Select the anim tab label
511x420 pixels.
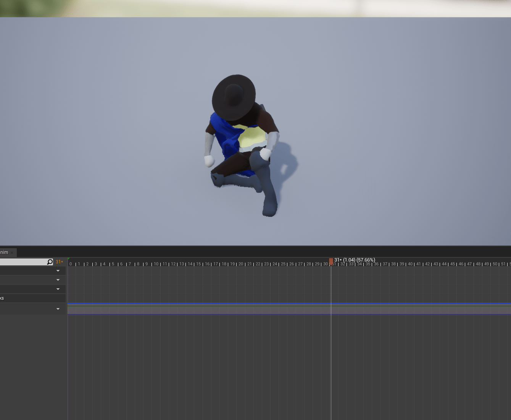[4, 252]
